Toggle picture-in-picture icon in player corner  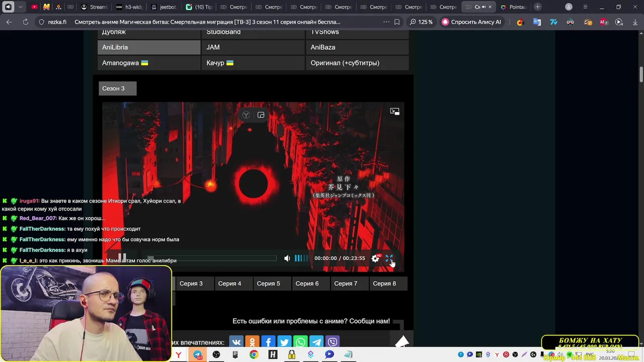coord(394,111)
